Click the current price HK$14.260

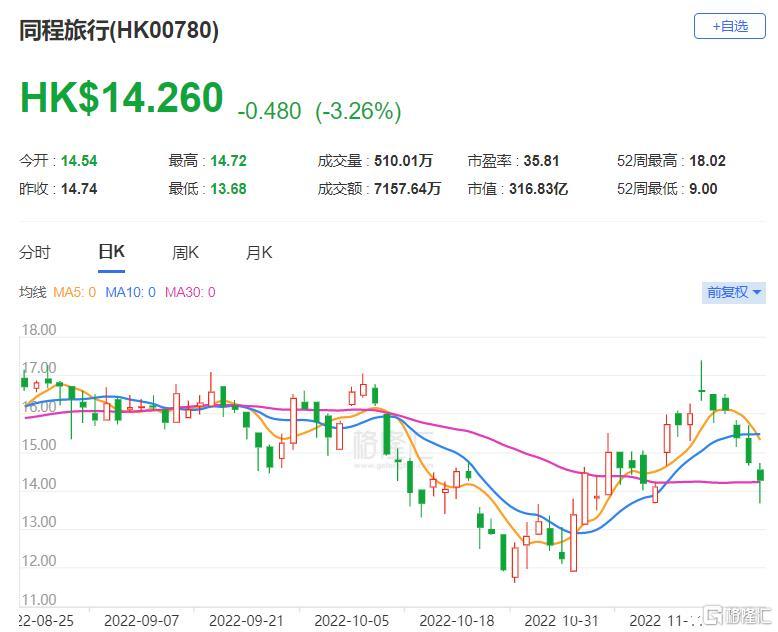click(122, 97)
